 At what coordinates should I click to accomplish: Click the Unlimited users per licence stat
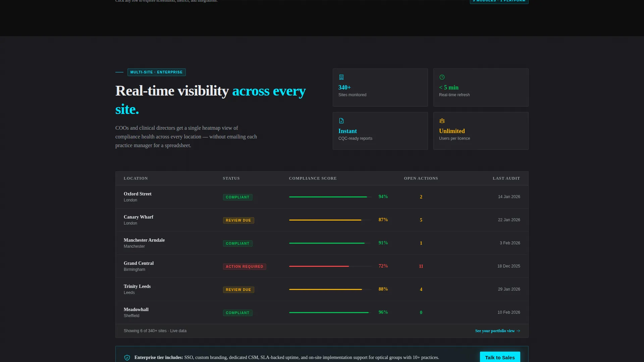[481, 131]
